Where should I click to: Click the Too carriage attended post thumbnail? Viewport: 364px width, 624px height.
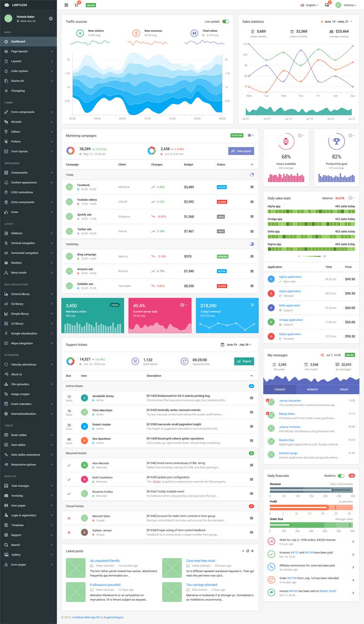click(172, 592)
